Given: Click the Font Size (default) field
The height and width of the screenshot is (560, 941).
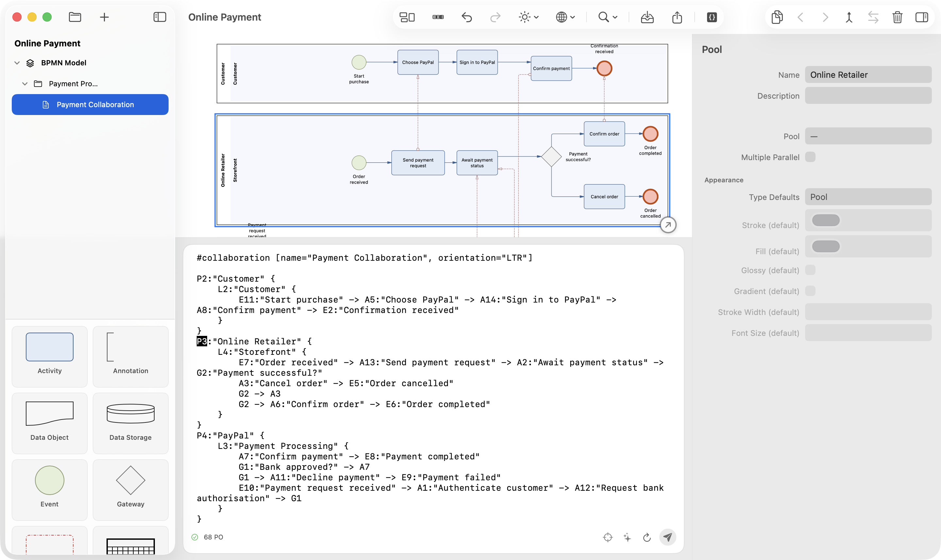Looking at the screenshot, I should tap(868, 333).
